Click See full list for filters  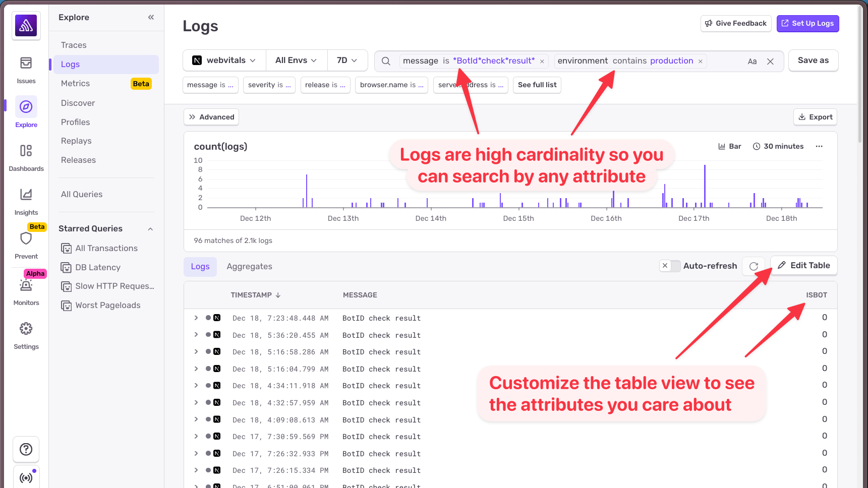click(537, 85)
